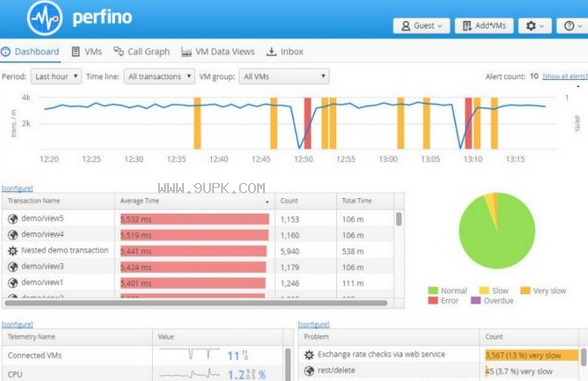The image size is (588, 381).
Task: Open the help question mark menu
Action: 573,26
